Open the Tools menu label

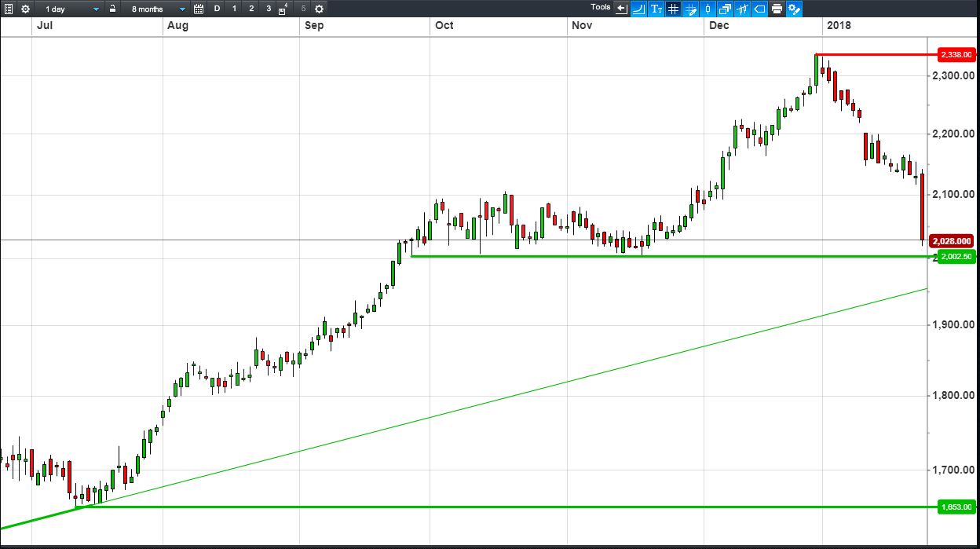pyautogui.click(x=601, y=7)
